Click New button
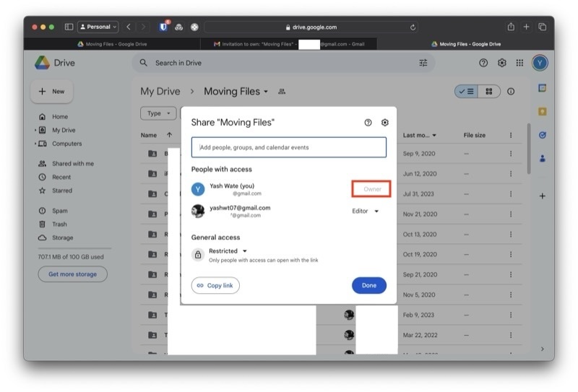Viewport: 578px width, 392px height. click(51, 92)
